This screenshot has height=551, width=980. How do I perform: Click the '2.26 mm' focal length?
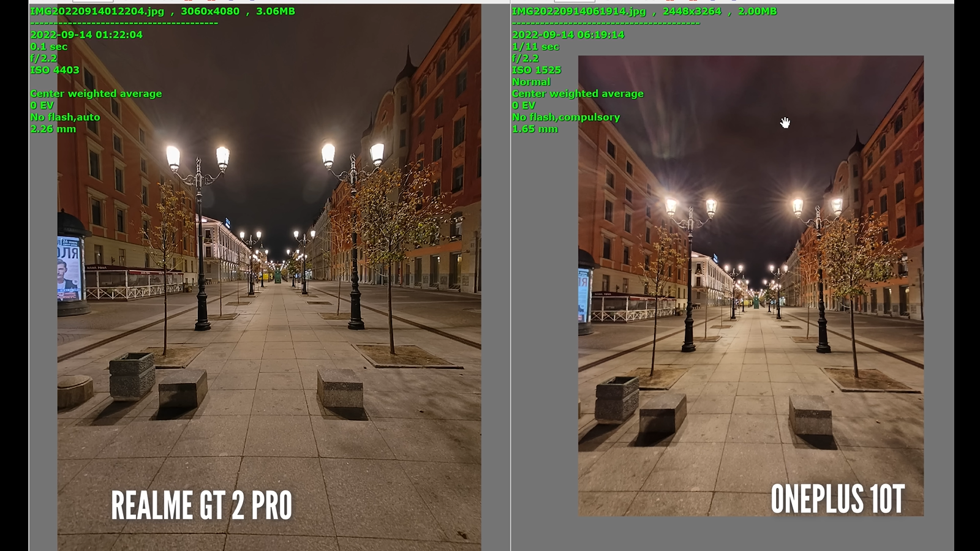pos(53,129)
